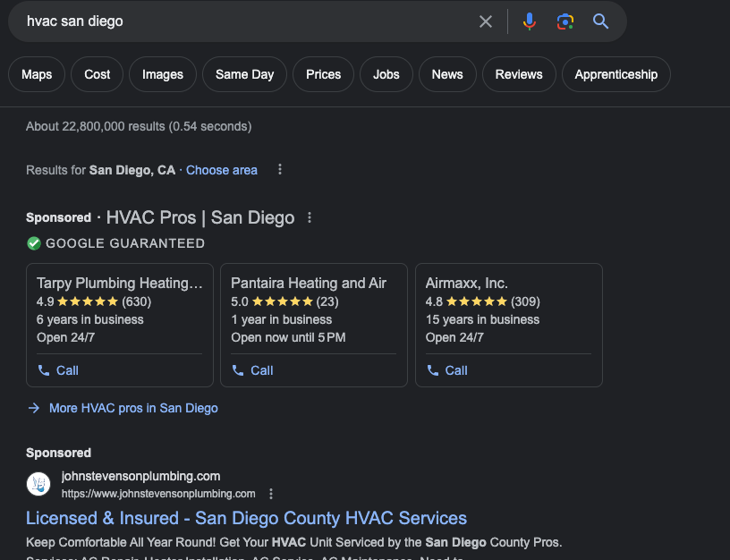Click Pantaira's 5.0 star rating
The height and width of the screenshot is (560, 730).
click(x=284, y=301)
